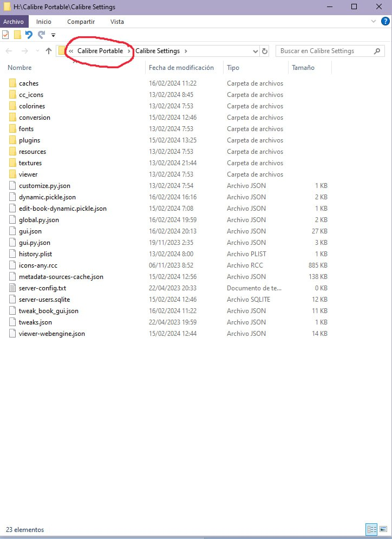Viewport: 392px width, 539px height.
Task: Open the Help icon
Action: (x=386, y=21)
